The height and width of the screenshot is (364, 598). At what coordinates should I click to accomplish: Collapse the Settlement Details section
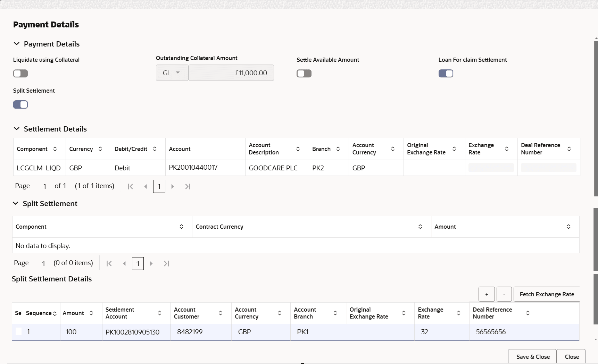pyautogui.click(x=17, y=128)
